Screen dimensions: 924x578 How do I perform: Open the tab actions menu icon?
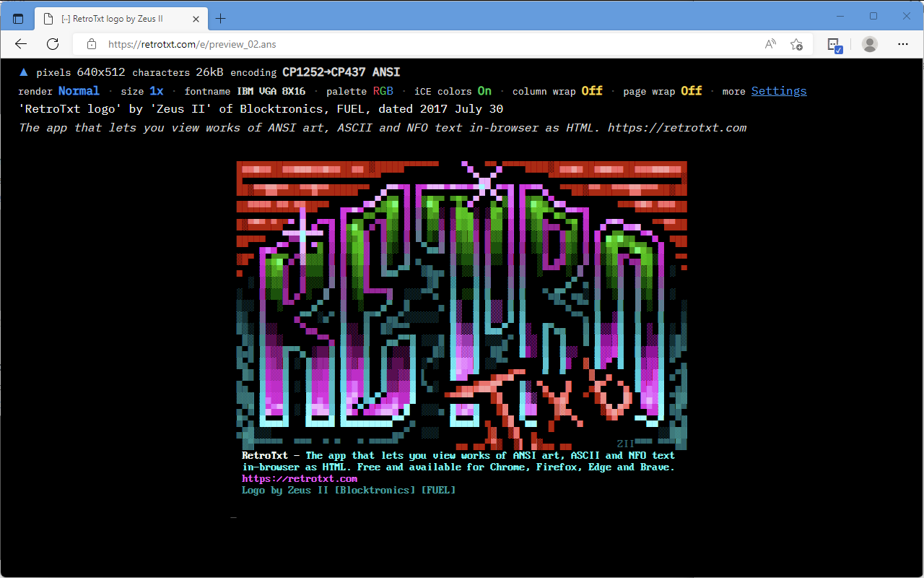click(x=18, y=19)
